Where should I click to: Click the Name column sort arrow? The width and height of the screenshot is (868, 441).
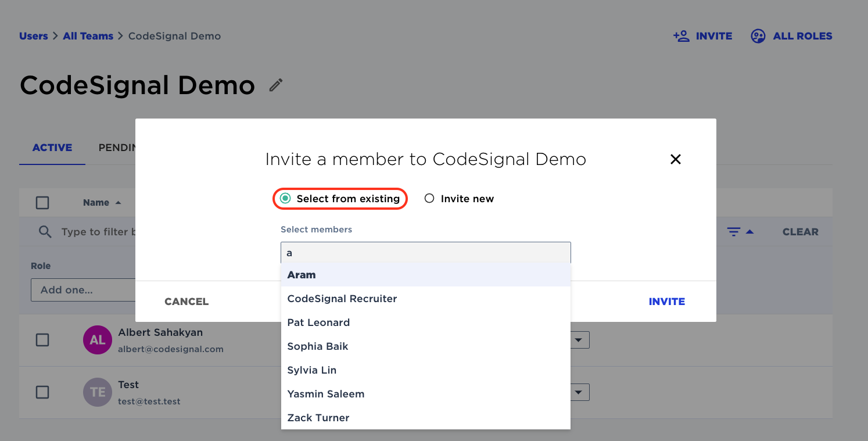(x=119, y=203)
